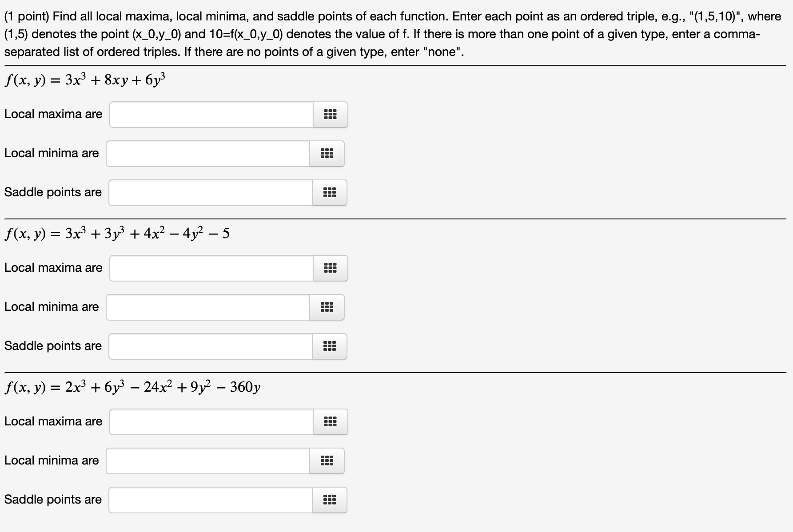Open equation editor for first function's local minima
Viewport: 793px width, 532px height.
point(327,154)
